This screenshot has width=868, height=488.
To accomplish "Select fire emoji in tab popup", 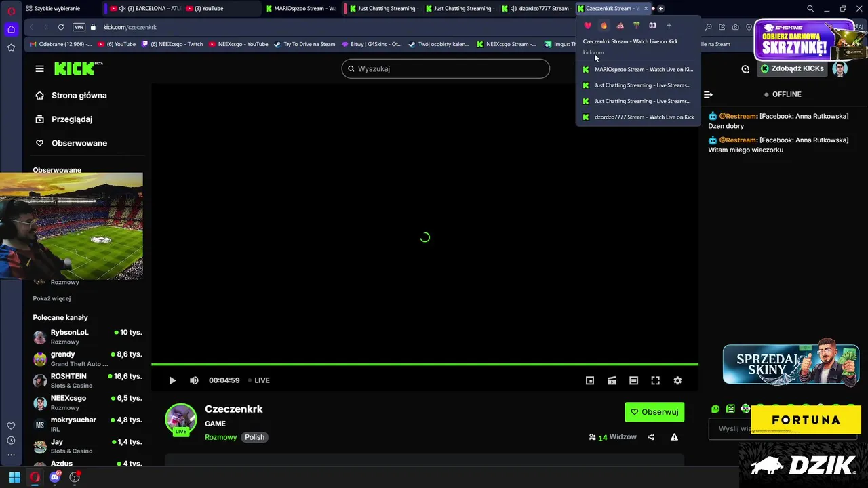I will [604, 26].
